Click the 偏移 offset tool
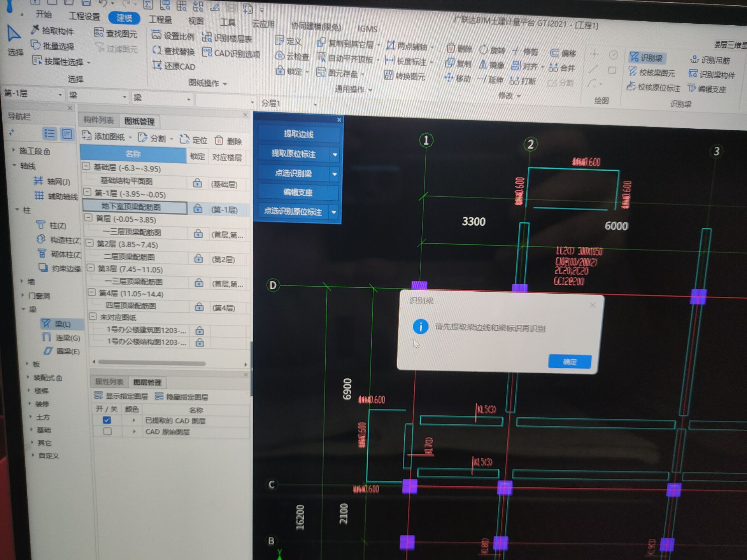This screenshot has height=560, width=747. [563, 53]
